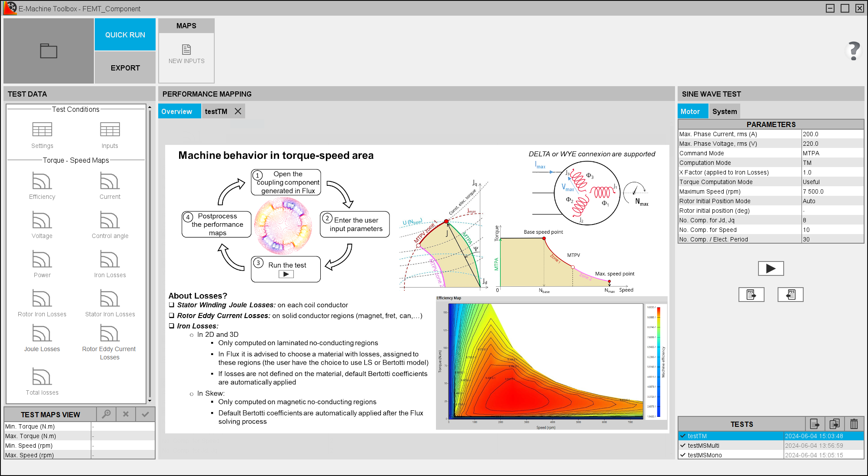Run the sine wave test with play button
Viewport: 868px width, 476px height.
click(x=771, y=268)
